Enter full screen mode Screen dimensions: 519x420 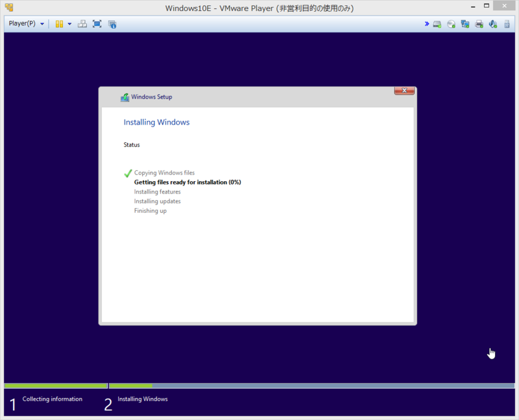pos(97,24)
